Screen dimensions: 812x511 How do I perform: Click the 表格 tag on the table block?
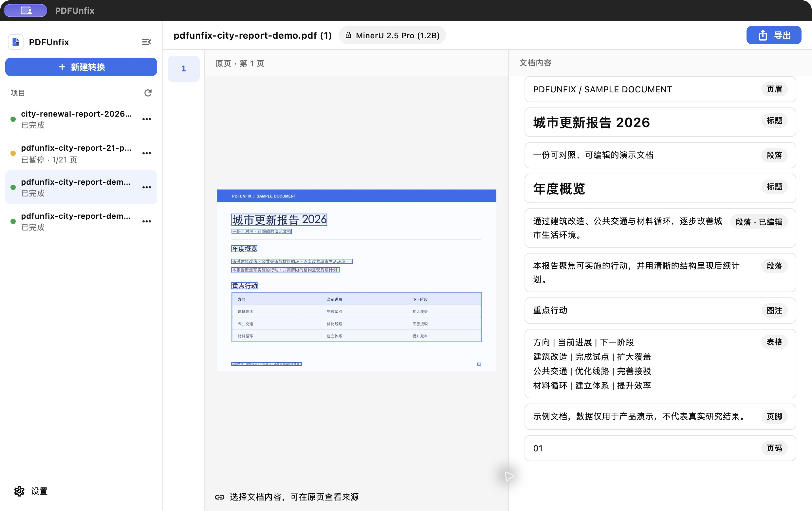tap(774, 342)
